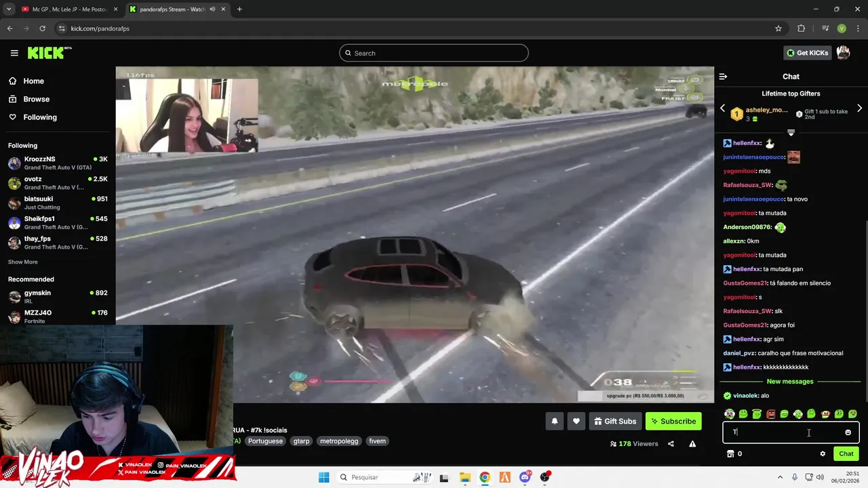Open Chrome three-dot menu

click(x=858, y=28)
